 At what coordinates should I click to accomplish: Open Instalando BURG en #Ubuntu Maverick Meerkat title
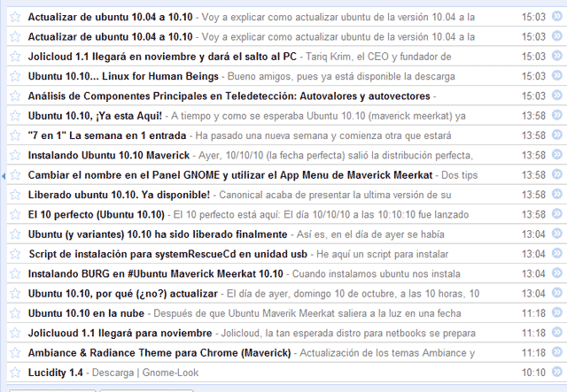(x=156, y=273)
